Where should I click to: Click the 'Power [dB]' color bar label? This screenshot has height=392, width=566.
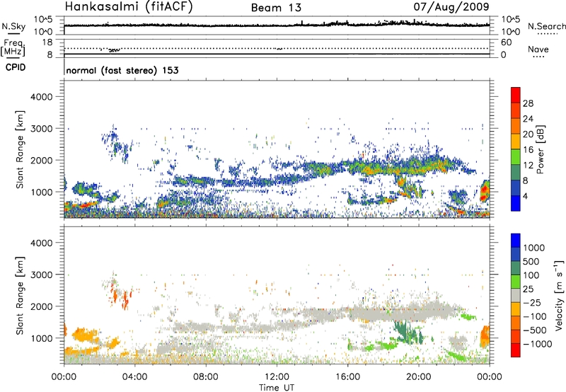pyautogui.click(x=540, y=149)
